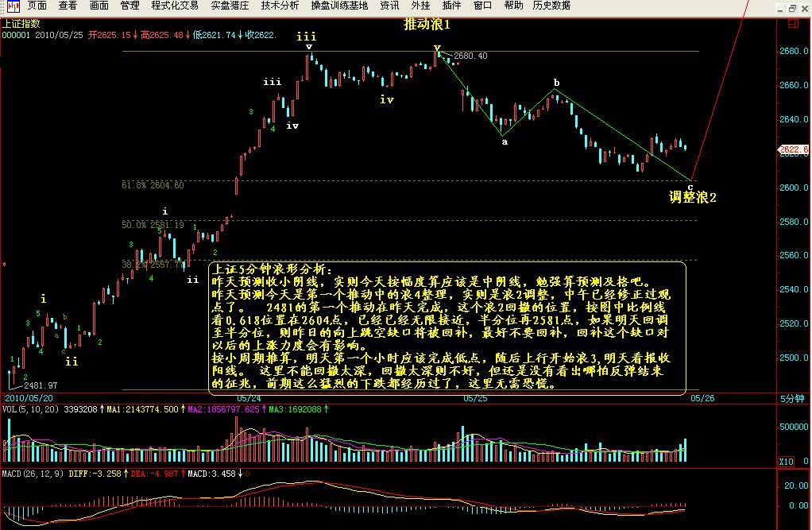Open the 外挂 menu
The height and width of the screenshot is (530, 812).
[420, 6]
